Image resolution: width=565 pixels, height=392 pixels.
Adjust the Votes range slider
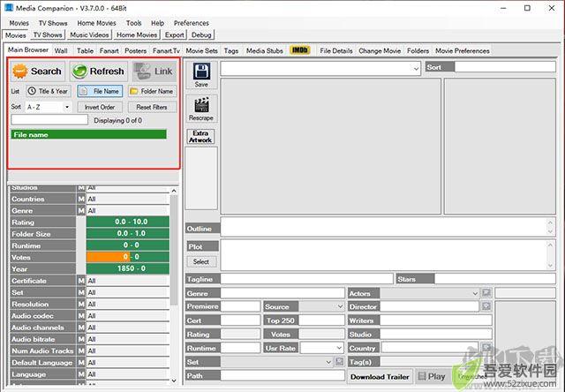pos(128,257)
